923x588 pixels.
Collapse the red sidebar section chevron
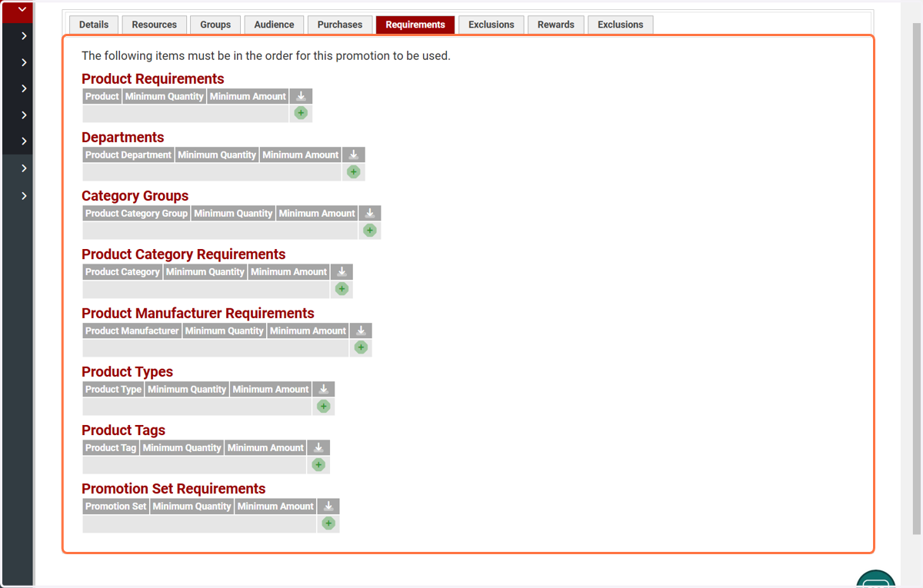22,10
